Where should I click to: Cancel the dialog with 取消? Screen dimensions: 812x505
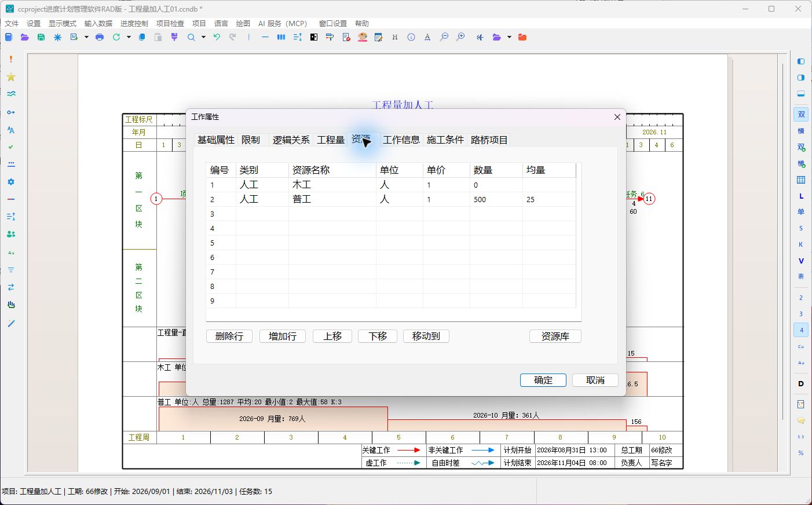click(595, 380)
